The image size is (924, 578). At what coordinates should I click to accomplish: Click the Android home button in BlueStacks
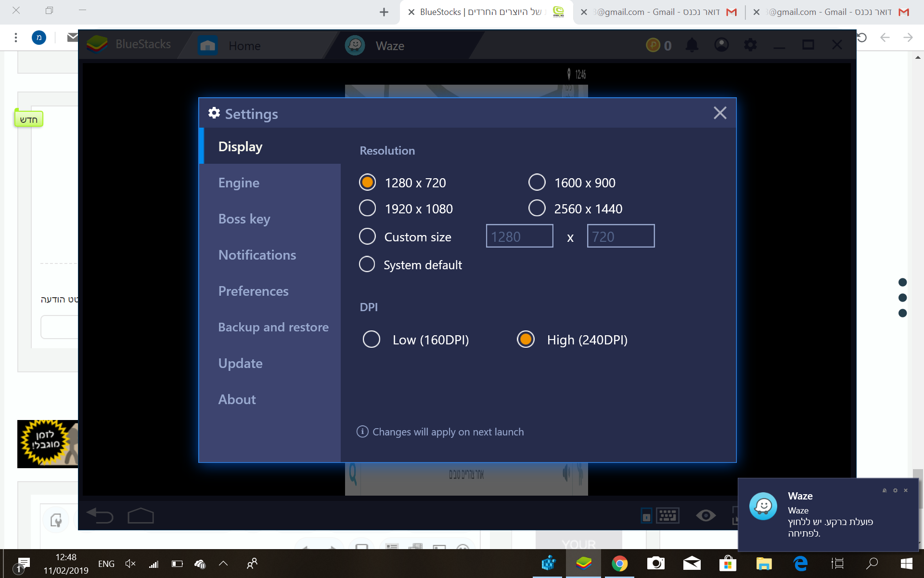(x=141, y=515)
